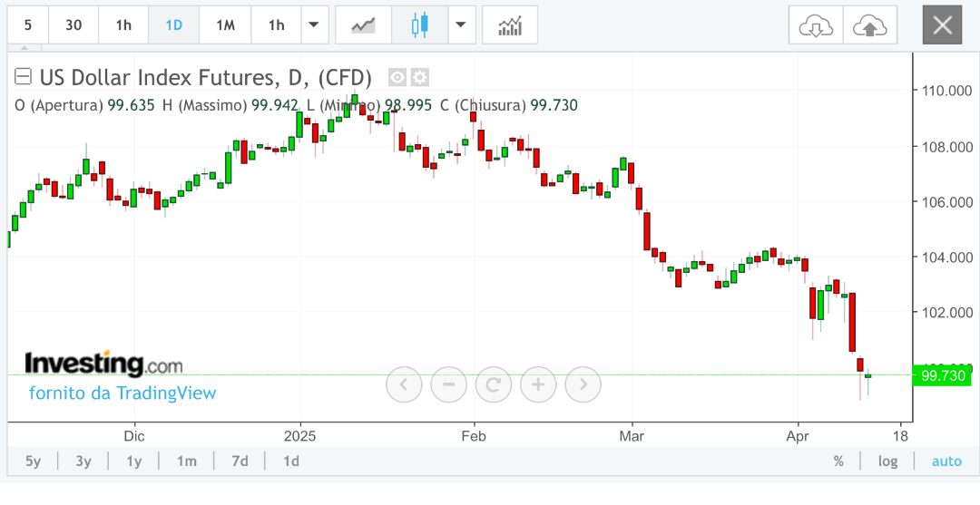Expand the small arrow under interval 5
Screen dimensions: 980x505
click(24, 47)
